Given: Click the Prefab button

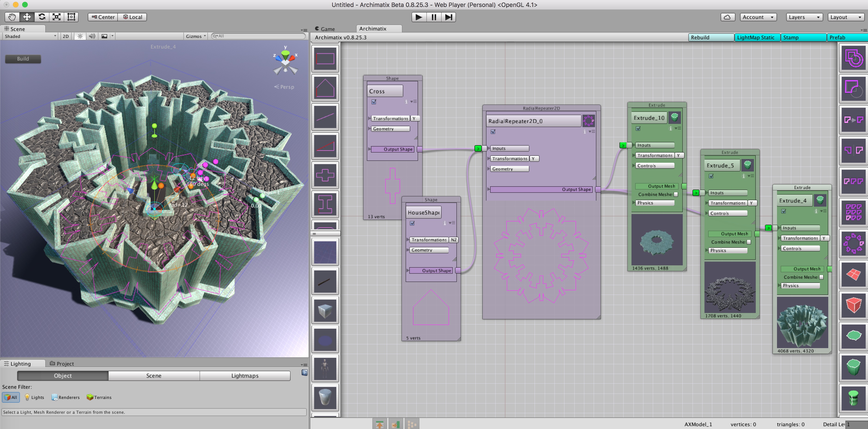Looking at the screenshot, I should coord(847,37).
